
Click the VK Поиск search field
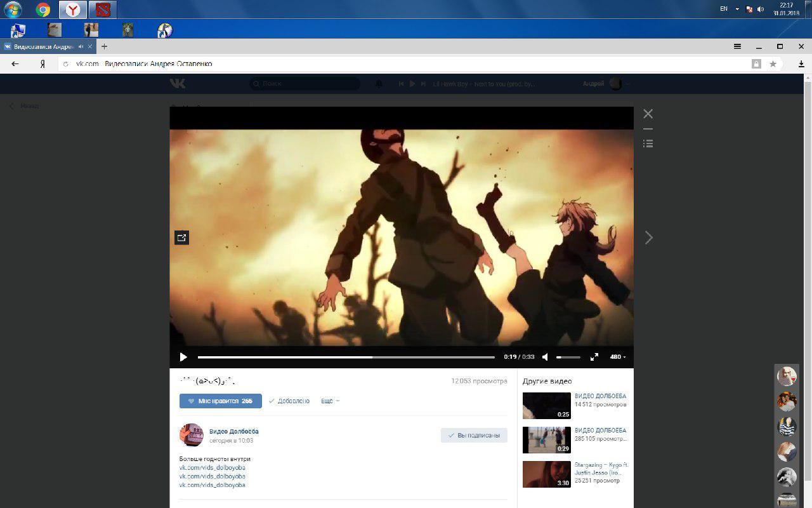(x=304, y=84)
